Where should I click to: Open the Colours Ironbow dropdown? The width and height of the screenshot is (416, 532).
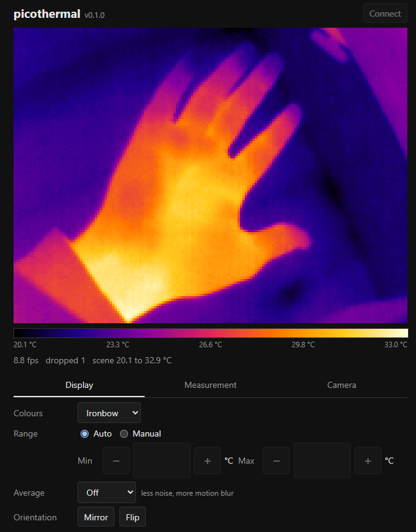tap(109, 413)
